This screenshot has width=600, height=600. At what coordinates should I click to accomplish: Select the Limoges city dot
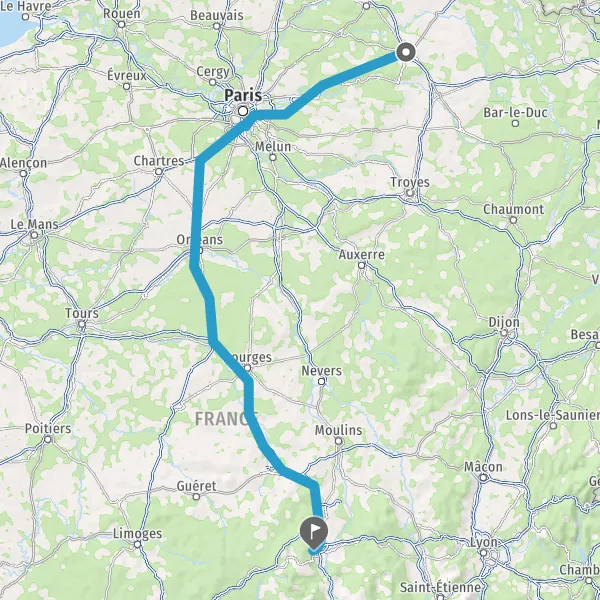click(138, 544)
